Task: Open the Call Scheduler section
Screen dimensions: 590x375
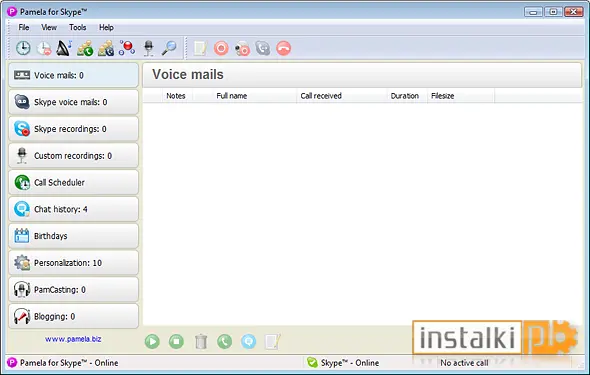Action: point(73,182)
